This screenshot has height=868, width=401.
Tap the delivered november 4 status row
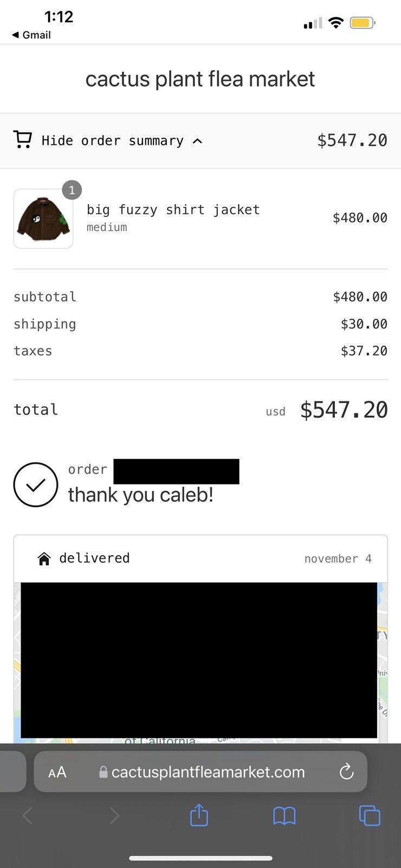pyautogui.click(x=200, y=558)
